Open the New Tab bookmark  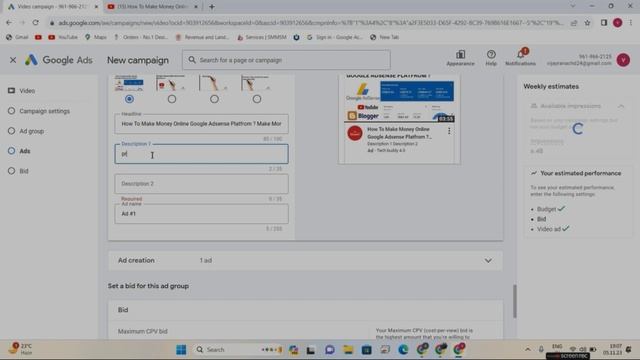(384, 37)
